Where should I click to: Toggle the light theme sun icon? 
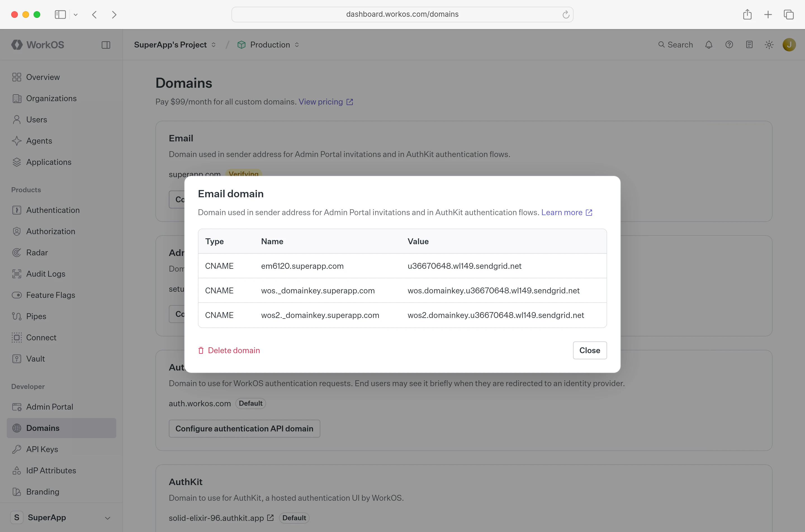pos(769,45)
